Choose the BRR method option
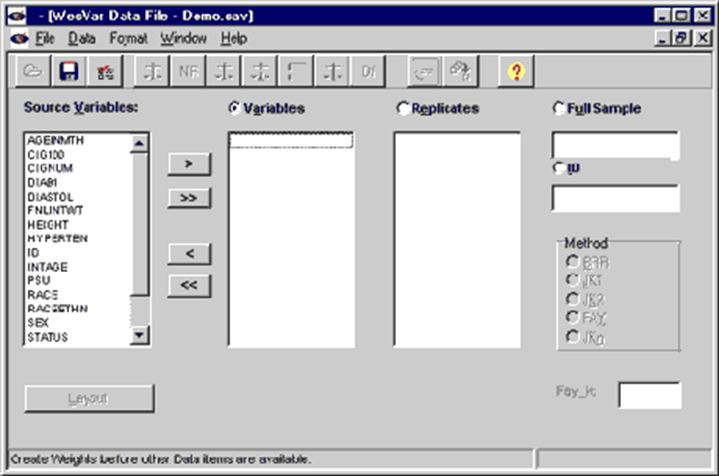The height and width of the screenshot is (476, 719). coord(572,261)
